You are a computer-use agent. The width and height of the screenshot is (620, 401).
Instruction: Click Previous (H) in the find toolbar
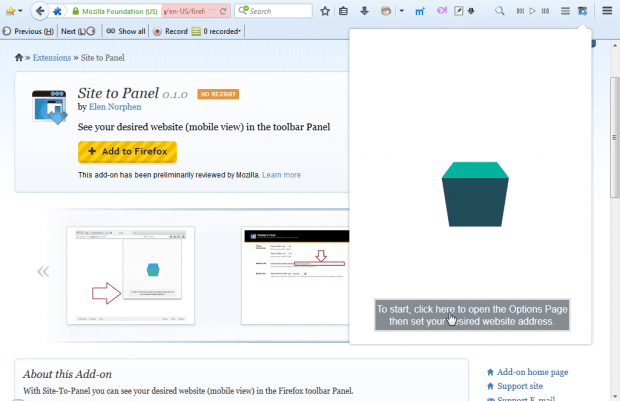pyautogui.click(x=28, y=31)
